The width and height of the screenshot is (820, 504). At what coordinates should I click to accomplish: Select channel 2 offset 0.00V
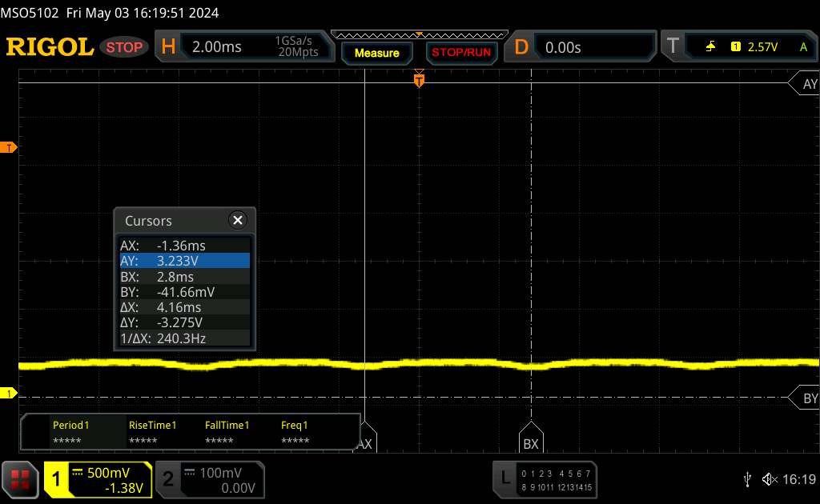point(238,488)
